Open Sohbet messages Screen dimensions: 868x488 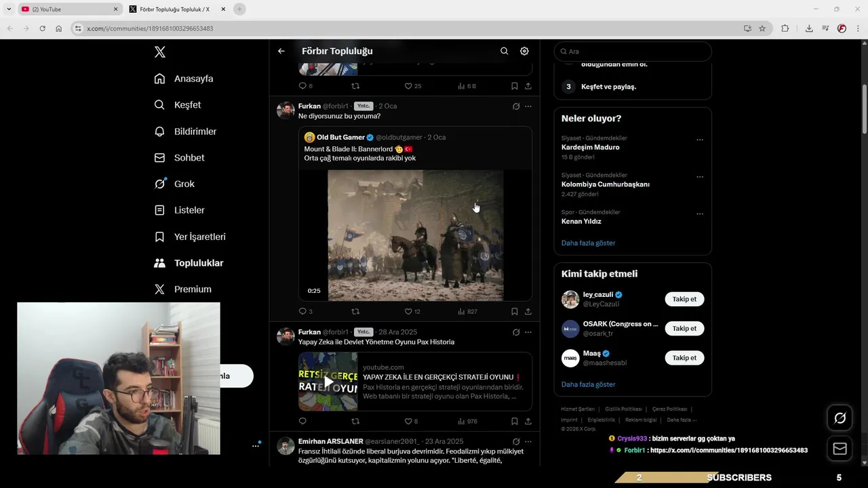(179, 157)
